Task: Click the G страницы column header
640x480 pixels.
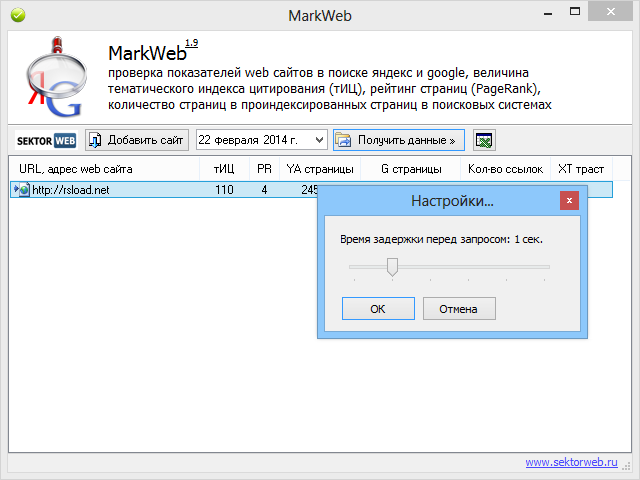Action: [x=411, y=169]
